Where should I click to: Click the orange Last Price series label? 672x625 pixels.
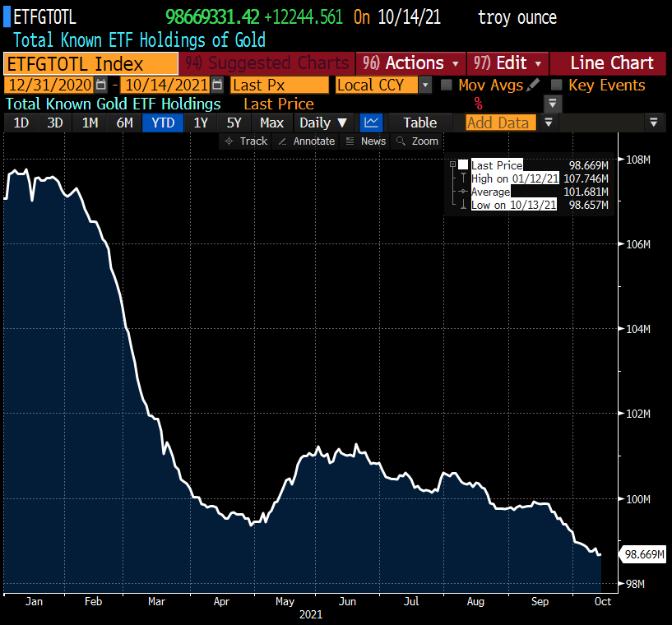tap(279, 104)
